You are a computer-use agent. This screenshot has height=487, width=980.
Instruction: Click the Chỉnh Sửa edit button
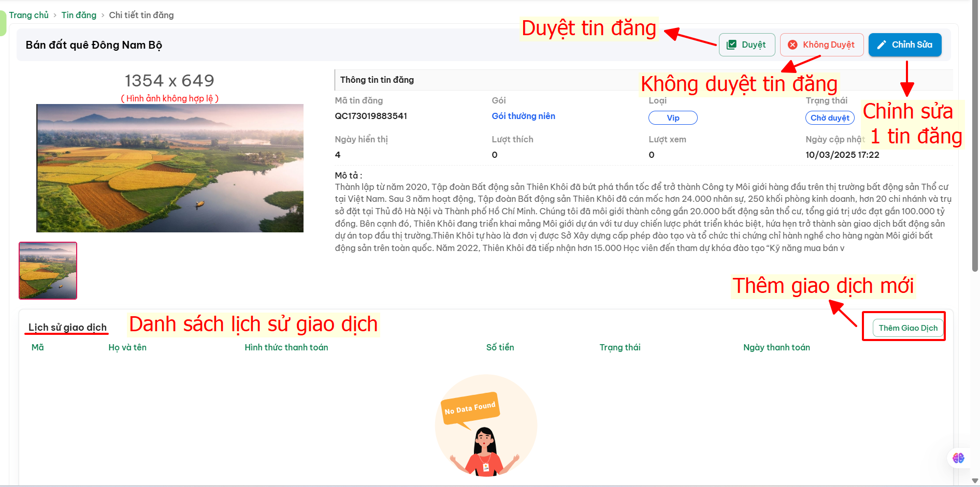[x=905, y=45]
